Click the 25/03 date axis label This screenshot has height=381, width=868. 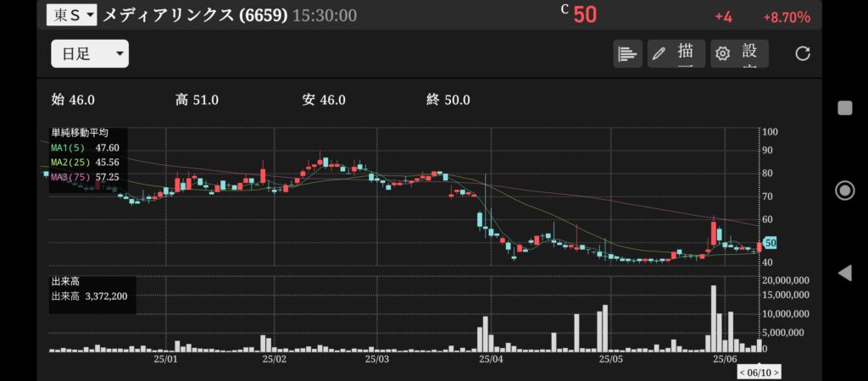click(377, 359)
